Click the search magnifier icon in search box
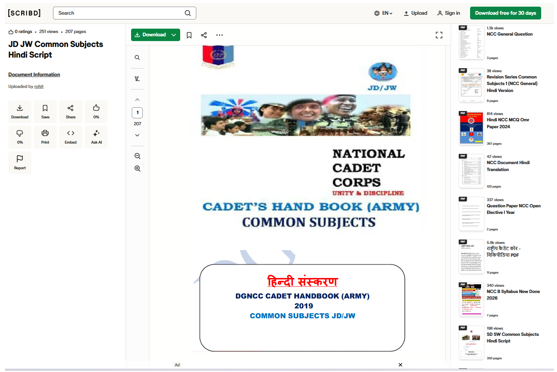This screenshot has width=557, height=372. tap(188, 13)
